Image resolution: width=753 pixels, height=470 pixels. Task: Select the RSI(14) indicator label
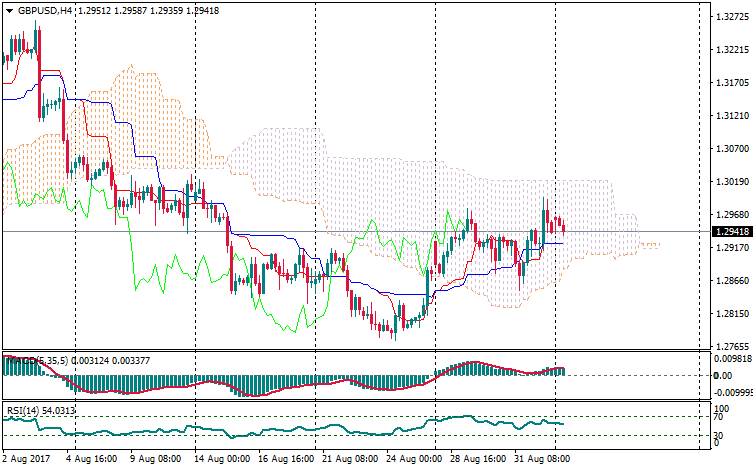pyautogui.click(x=22, y=410)
